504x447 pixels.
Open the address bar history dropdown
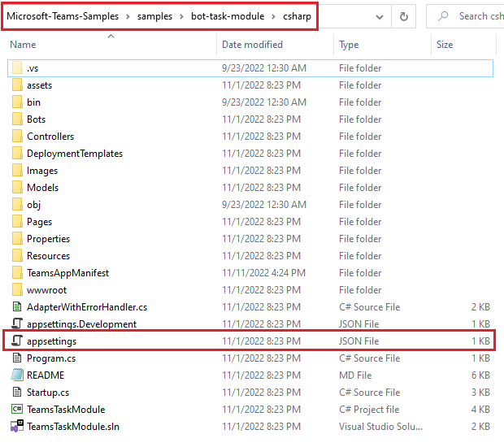pyautogui.click(x=380, y=17)
